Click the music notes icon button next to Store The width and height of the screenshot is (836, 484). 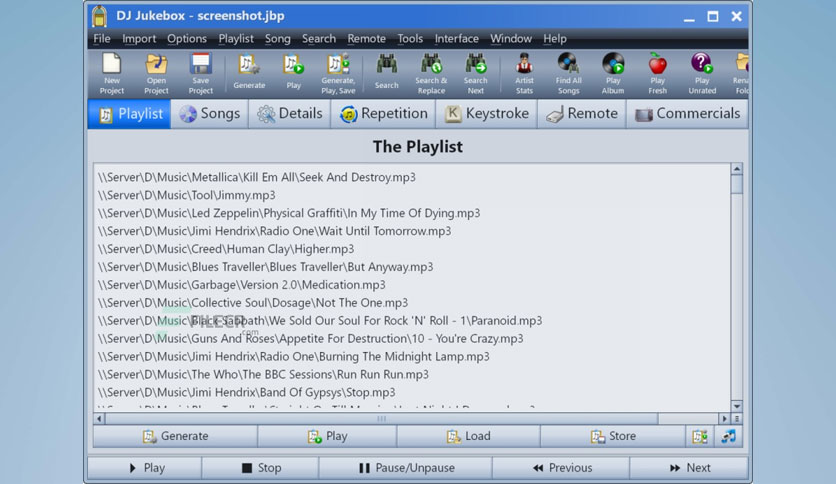(728, 437)
